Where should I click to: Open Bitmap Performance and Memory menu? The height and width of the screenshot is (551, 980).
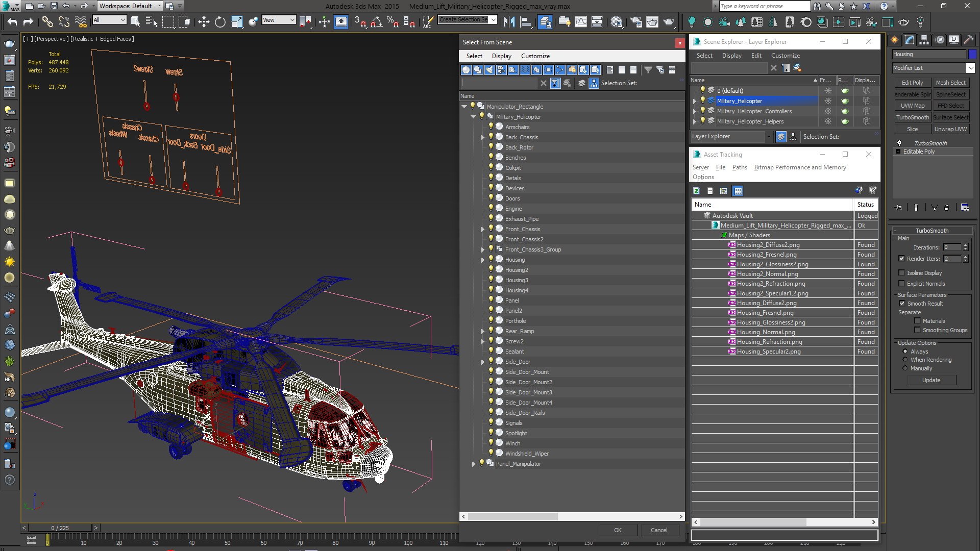[800, 167]
